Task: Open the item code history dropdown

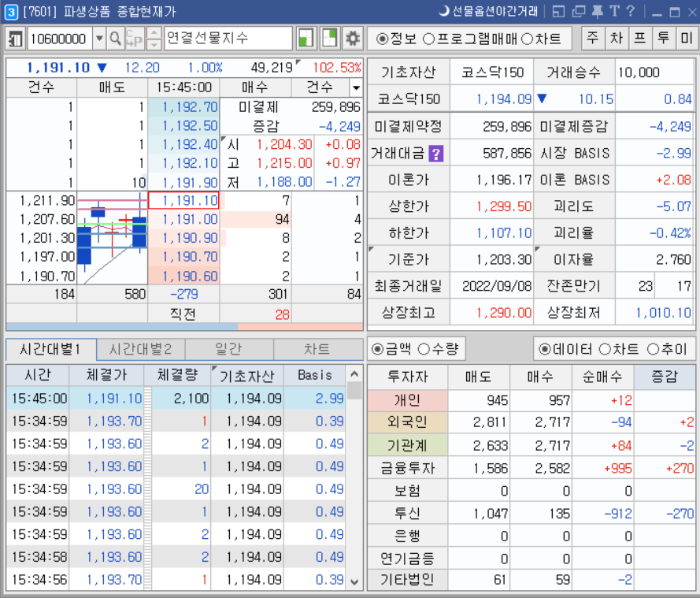Action: (x=99, y=39)
